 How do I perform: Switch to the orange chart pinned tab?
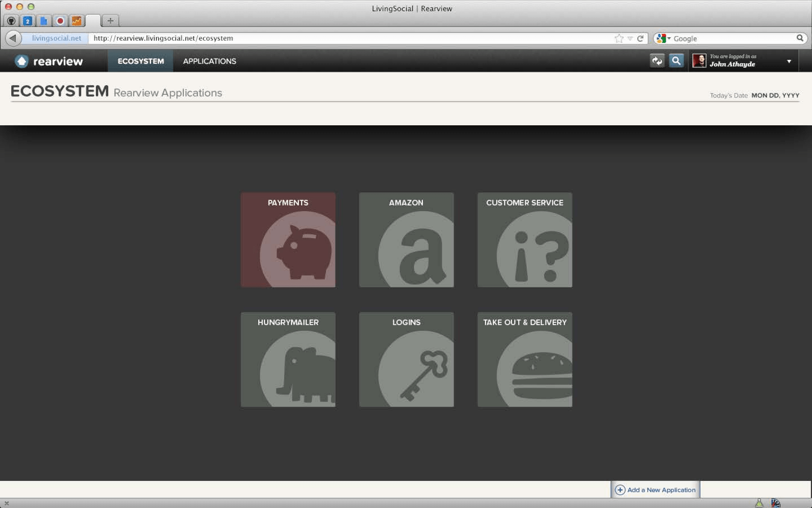pyautogui.click(x=77, y=21)
